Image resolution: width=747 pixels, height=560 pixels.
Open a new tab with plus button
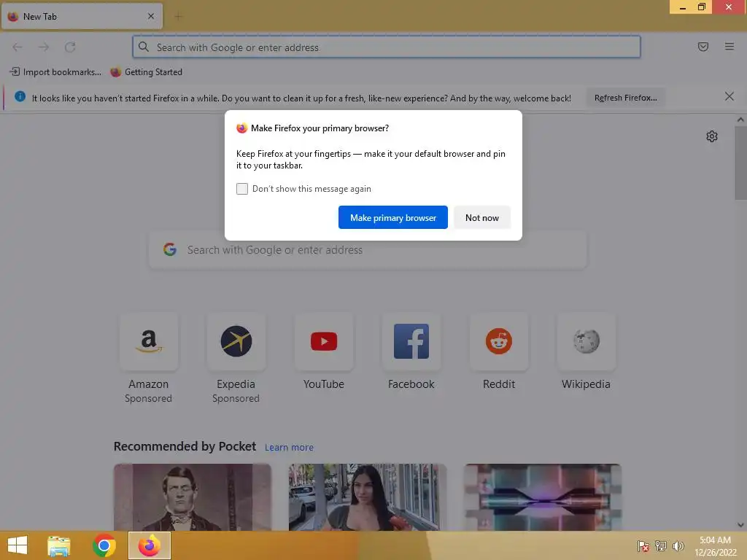pos(178,17)
